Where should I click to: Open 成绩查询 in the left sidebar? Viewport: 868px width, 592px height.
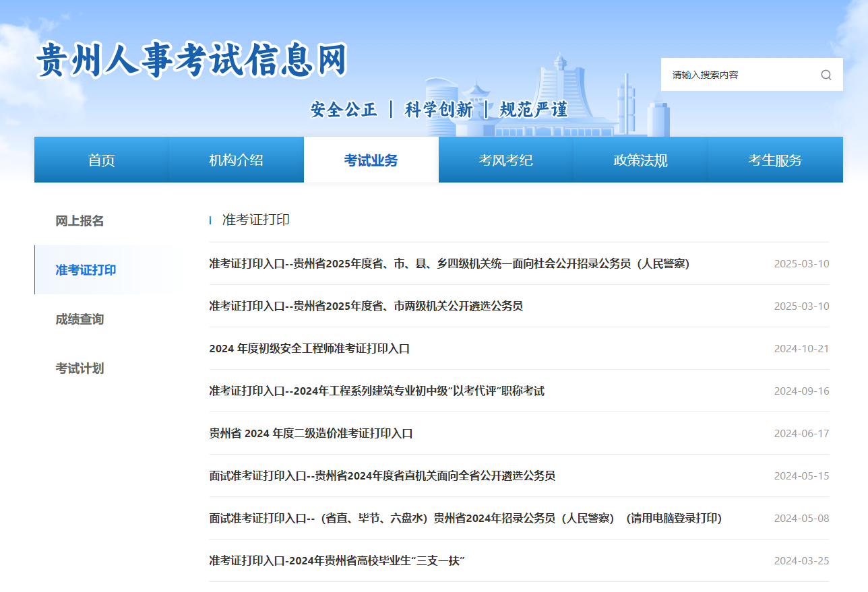[x=80, y=319]
